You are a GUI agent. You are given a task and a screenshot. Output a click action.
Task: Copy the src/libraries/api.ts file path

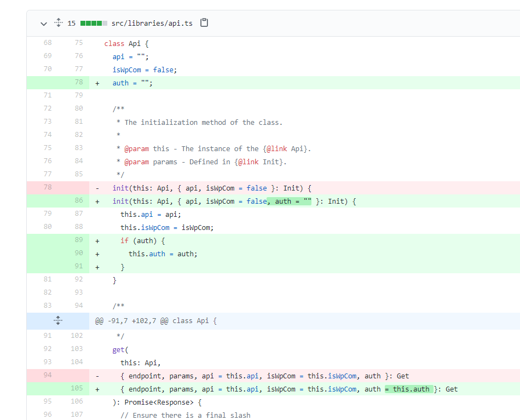pyautogui.click(x=204, y=23)
